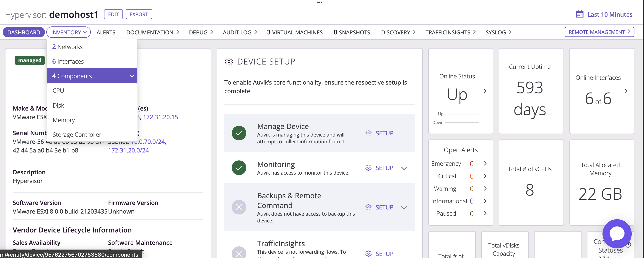Click Manage Device green checkmark status icon

[x=239, y=133]
